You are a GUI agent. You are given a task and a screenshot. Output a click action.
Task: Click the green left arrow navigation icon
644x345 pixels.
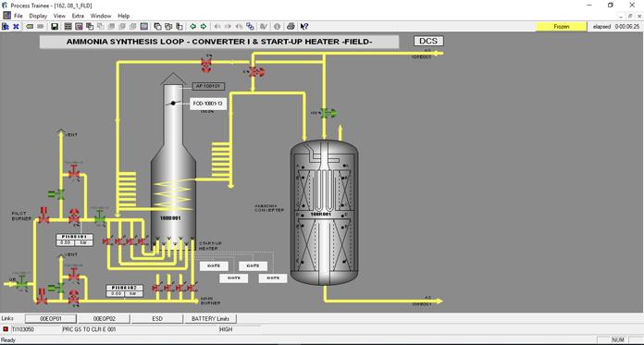coord(192,26)
